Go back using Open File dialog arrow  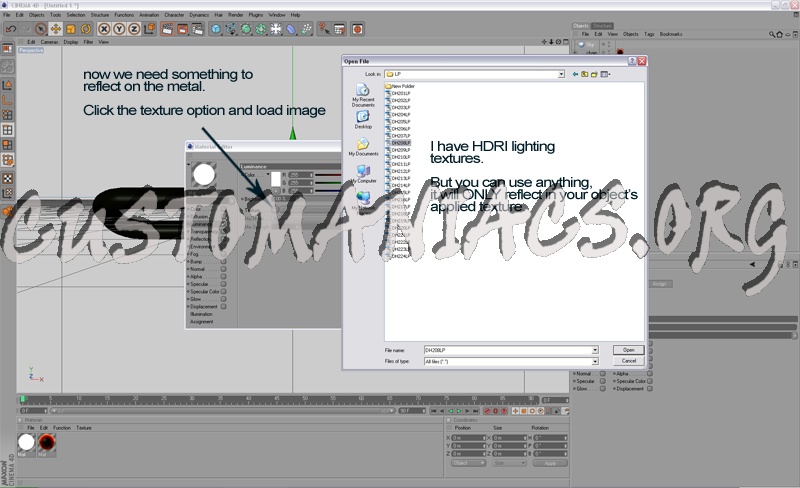click(575, 75)
